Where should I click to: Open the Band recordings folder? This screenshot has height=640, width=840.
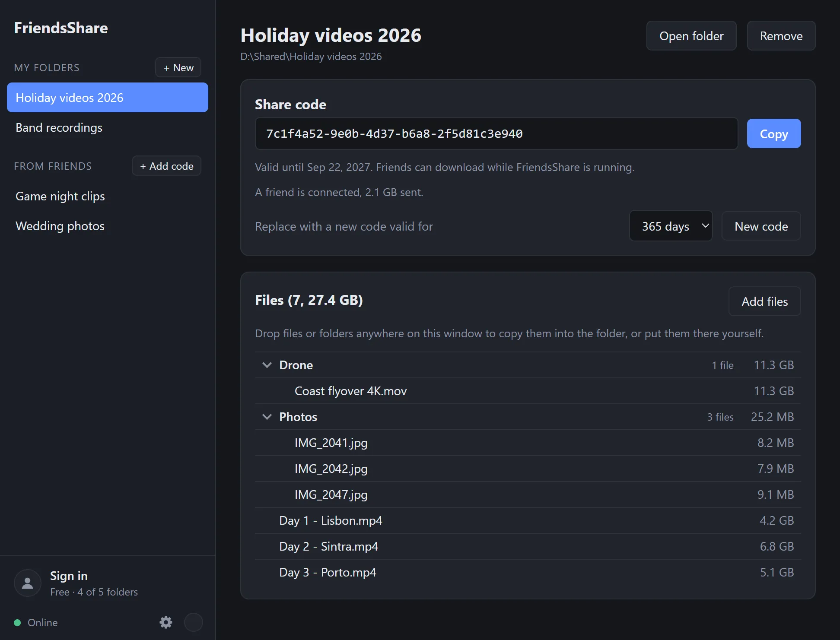(x=108, y=127)
